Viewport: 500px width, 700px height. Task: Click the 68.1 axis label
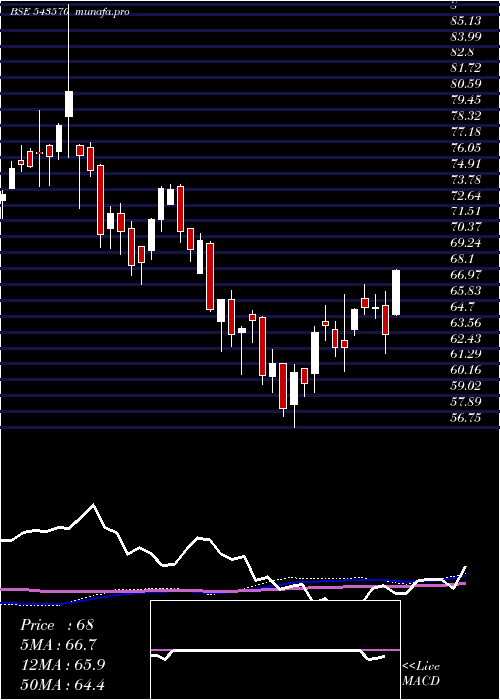(463, 259)
